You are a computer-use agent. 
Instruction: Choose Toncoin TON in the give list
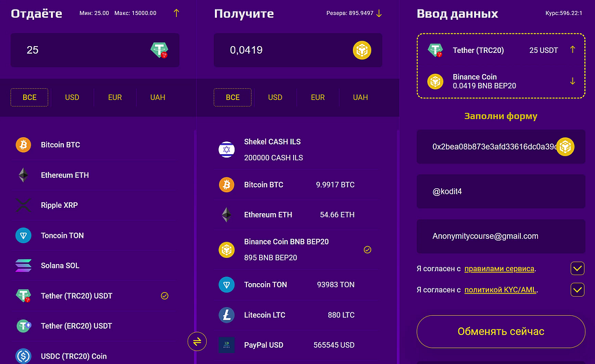click(95, 235)
